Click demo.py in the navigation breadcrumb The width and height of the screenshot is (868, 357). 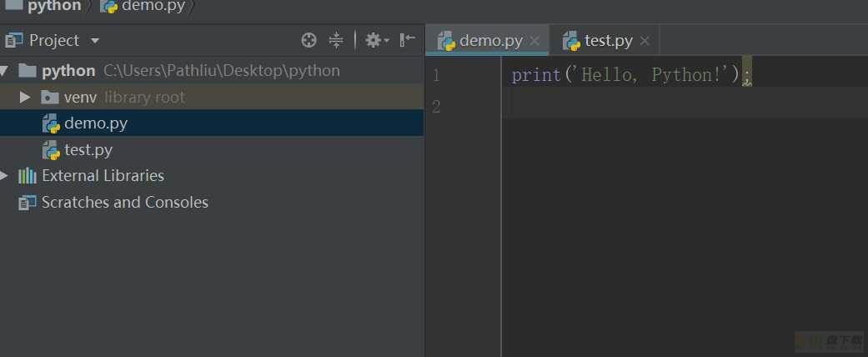pyautogui.click(x=153, y=6)
